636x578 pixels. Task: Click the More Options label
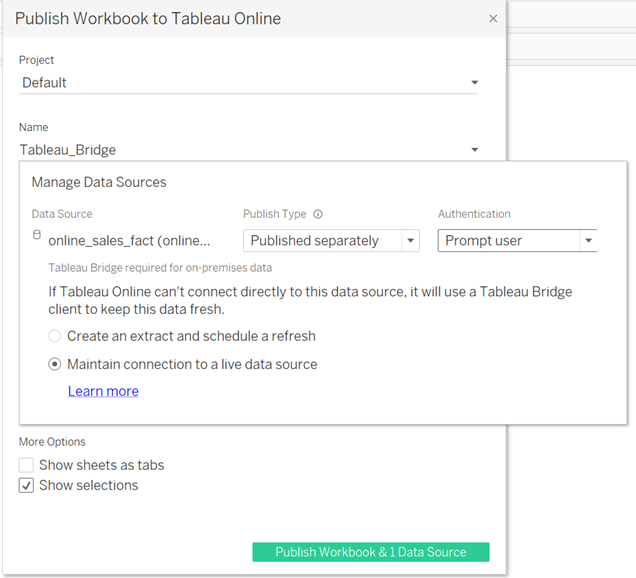(x=52, y=442)
